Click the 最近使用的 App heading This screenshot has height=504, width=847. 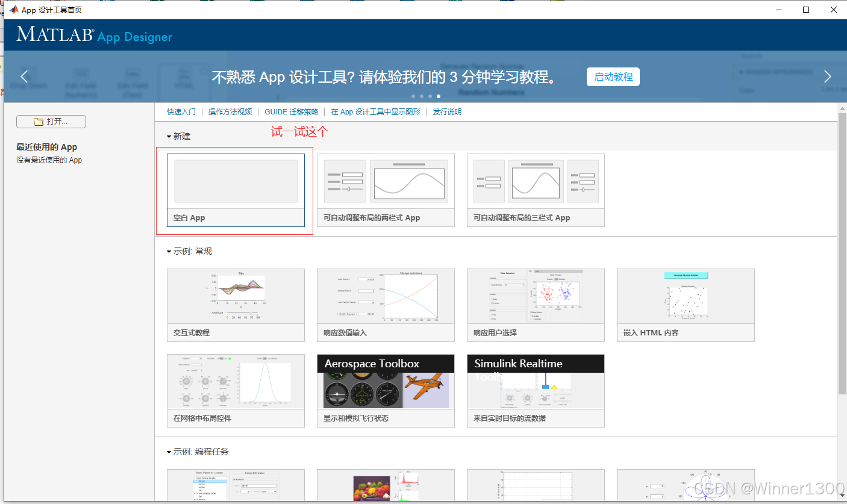coord(46,147)
